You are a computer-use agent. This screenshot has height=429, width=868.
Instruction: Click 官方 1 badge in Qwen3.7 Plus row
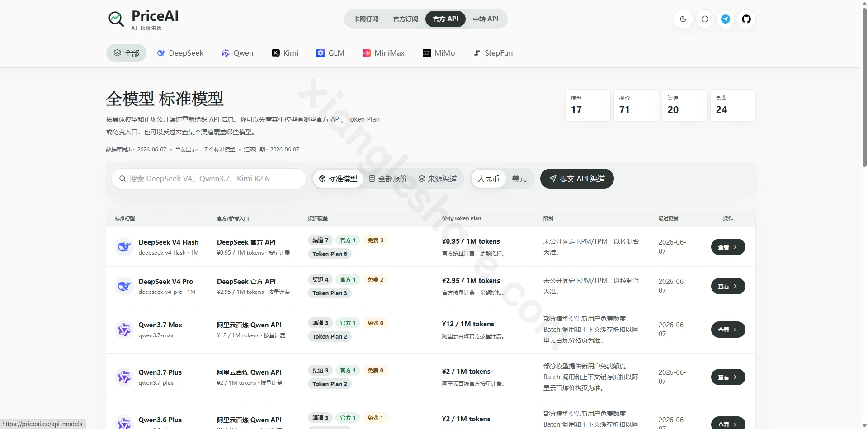348,370
